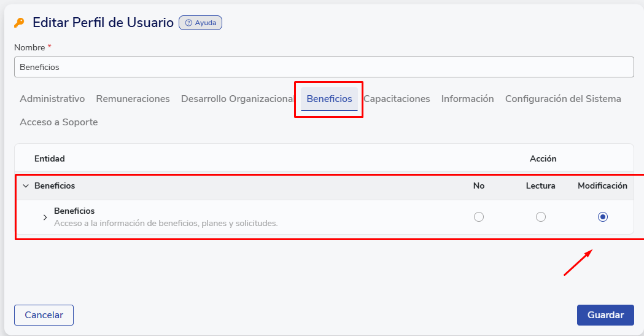Screen dimensions: 644x336
Task: Switch to the Información tab
Action: [467, 99]
